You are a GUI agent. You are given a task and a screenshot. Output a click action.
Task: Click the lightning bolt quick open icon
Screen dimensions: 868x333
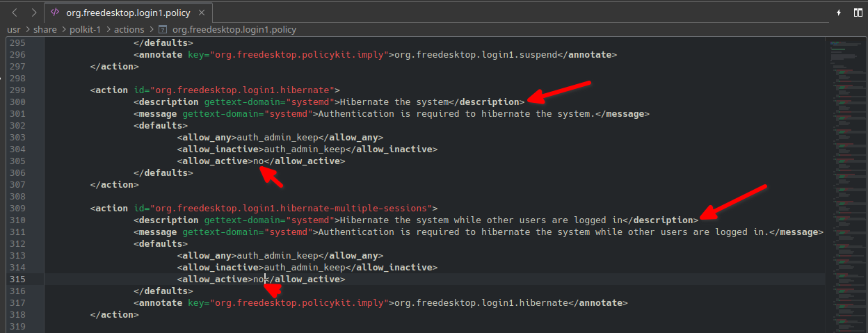tap(839, 13)
